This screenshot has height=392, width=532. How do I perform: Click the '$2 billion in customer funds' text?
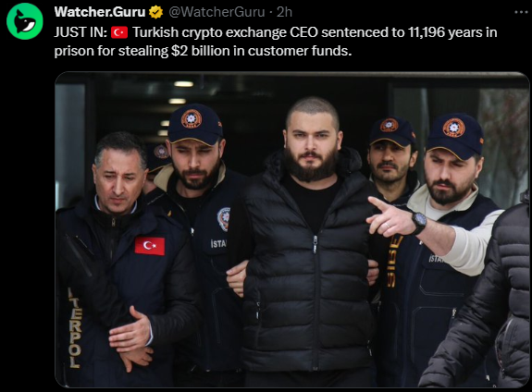pyautogui.click(x=262, y=51)
